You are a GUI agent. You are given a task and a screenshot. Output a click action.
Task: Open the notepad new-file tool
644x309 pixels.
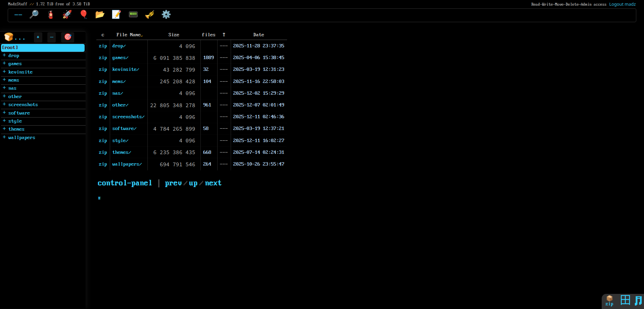click(x=116, y=14)
